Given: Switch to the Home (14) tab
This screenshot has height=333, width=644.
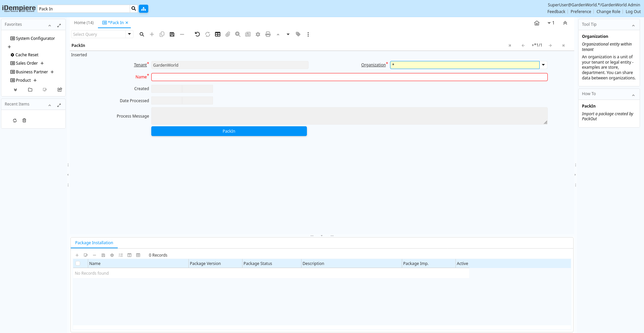Looking at the screenshot, I should coord(84,23).
